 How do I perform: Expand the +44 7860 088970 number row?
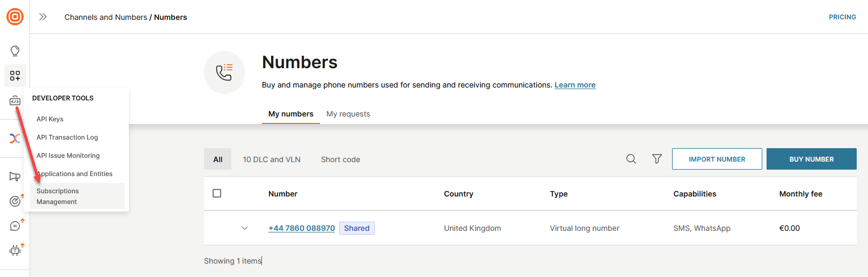[x=245, y=228]
